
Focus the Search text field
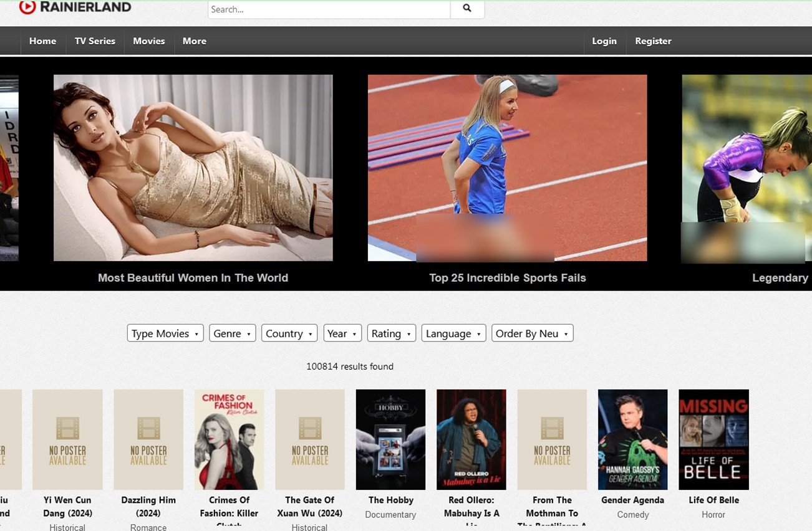click(x=329, y=9)
